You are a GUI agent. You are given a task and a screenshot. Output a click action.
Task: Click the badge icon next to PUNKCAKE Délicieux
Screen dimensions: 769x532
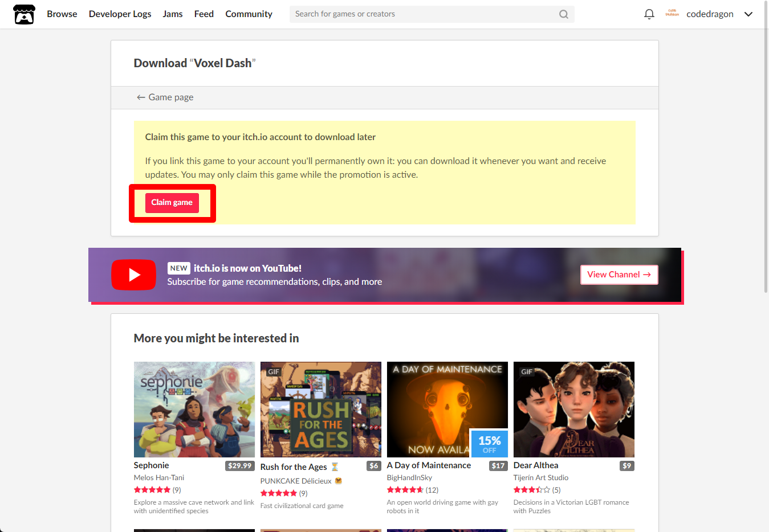338,481
